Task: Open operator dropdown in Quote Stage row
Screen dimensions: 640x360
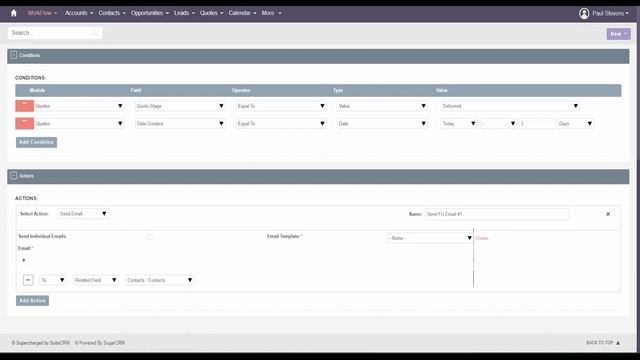Action: [x=281, y=106]
